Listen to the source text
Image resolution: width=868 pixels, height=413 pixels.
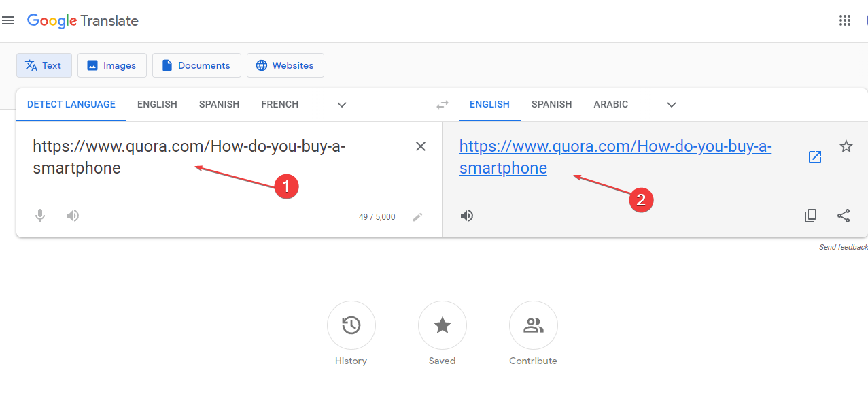[x=73, y=216]
